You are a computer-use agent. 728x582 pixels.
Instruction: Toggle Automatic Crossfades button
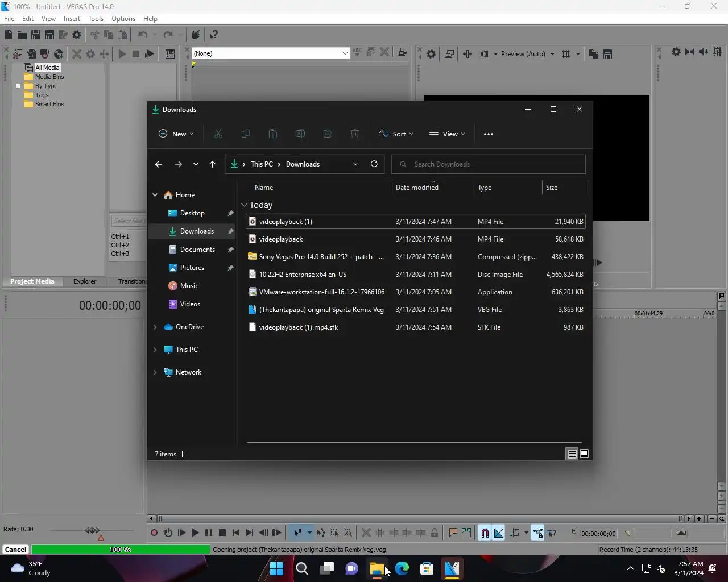[x=499, y=533]
